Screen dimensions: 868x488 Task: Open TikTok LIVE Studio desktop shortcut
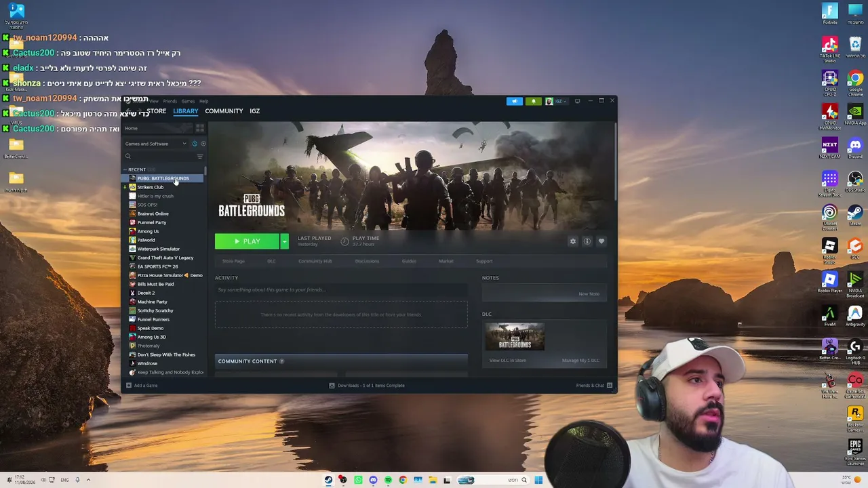click(x=830, y=49)
